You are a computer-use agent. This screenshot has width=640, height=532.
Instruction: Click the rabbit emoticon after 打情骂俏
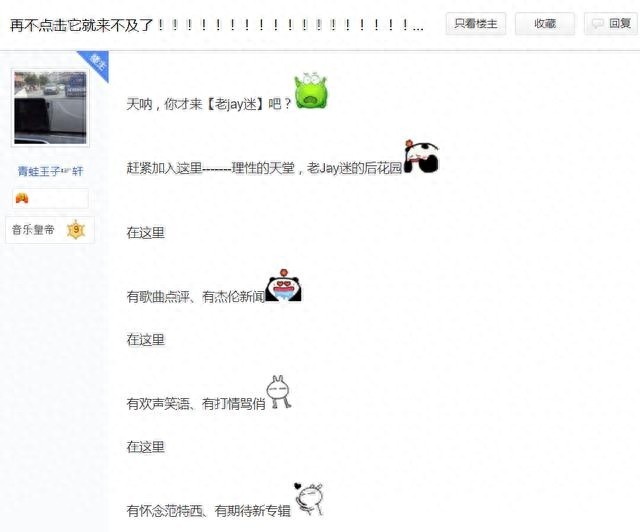coord(279,392)
